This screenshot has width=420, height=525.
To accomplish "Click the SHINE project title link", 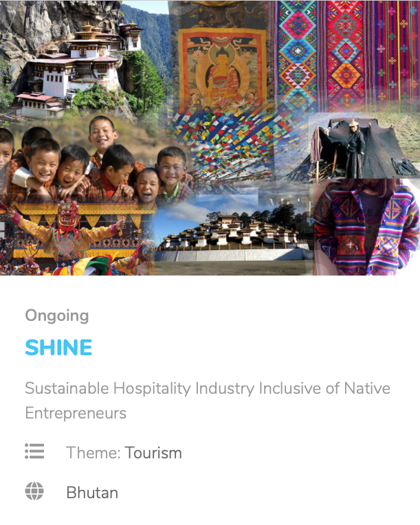I will (58, 347).
